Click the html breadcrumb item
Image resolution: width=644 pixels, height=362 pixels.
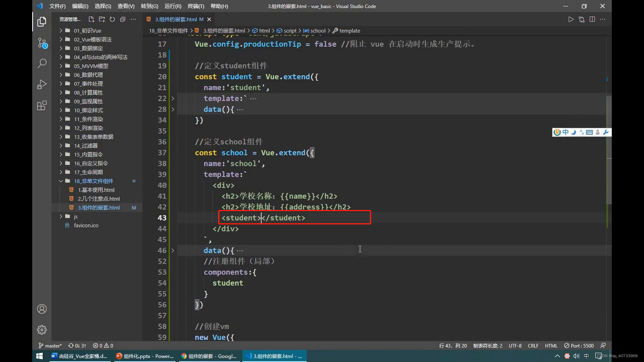coord(261,31)
